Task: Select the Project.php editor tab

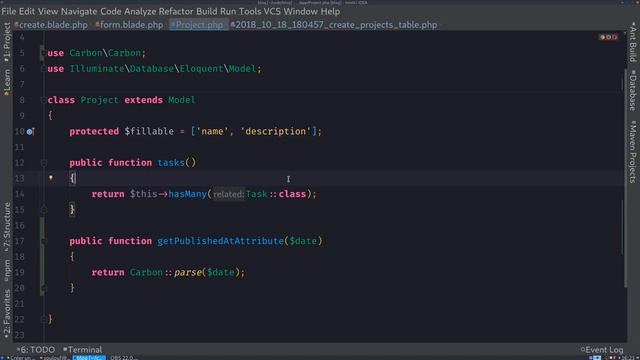Action: pos(197,25)
